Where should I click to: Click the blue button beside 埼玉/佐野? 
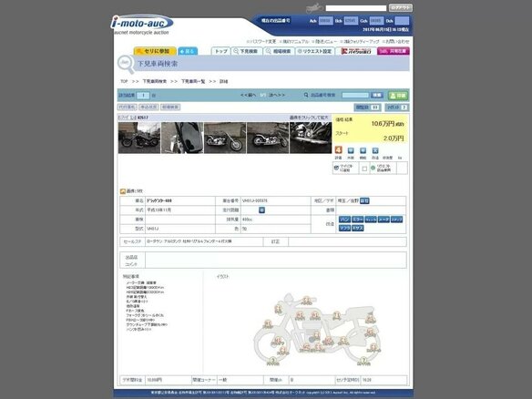tap(364, 200)
